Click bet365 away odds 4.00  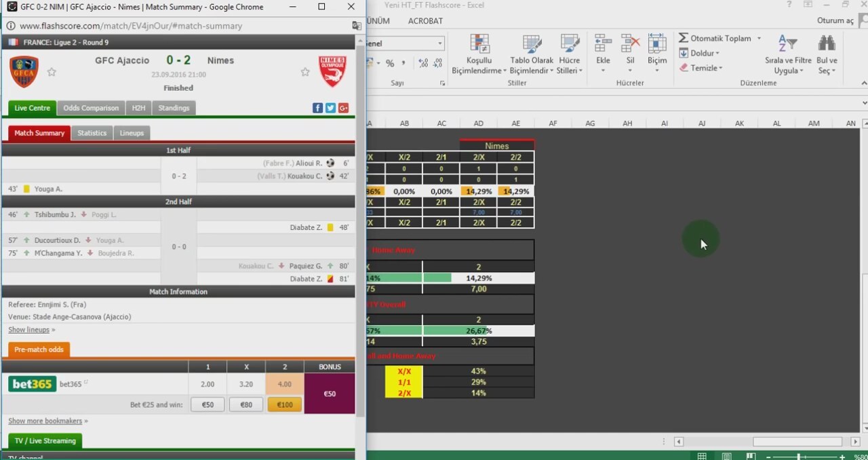(x=285, y=384)
